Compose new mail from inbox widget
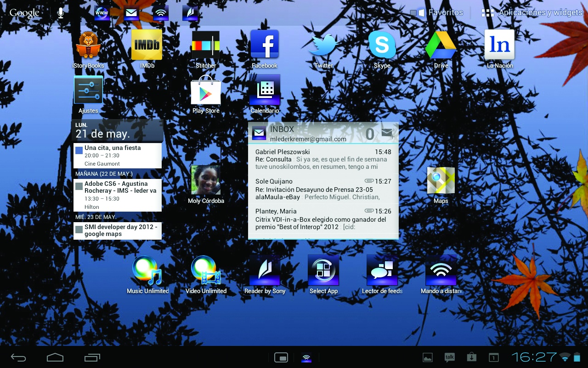Image resolution: width=588 pixels, height=368 pixels. (388, 133)
